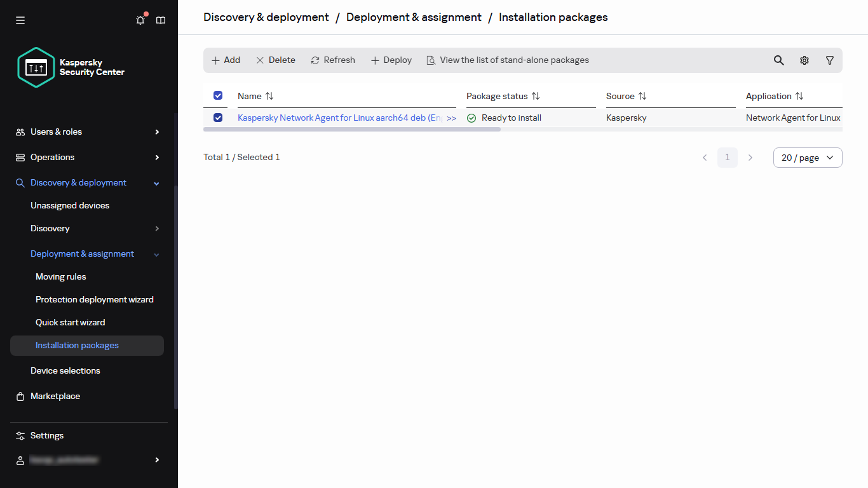Click the documentation icon in the top bar
Viewport: 868px width, 488px height.
pos(160,20)
